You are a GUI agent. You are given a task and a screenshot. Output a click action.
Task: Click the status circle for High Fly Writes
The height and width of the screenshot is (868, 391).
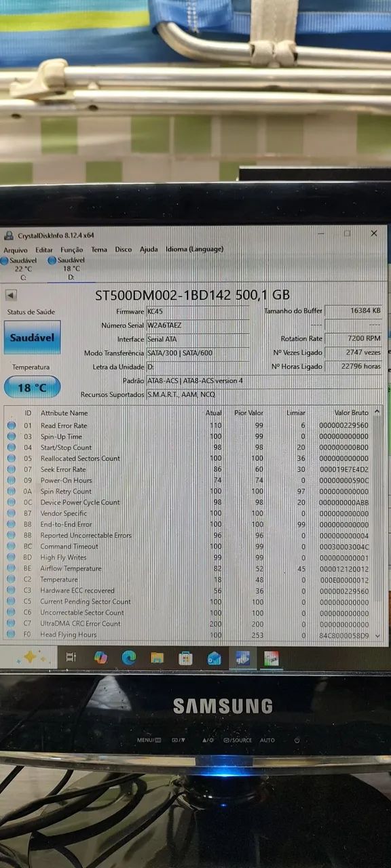[11, 557]
